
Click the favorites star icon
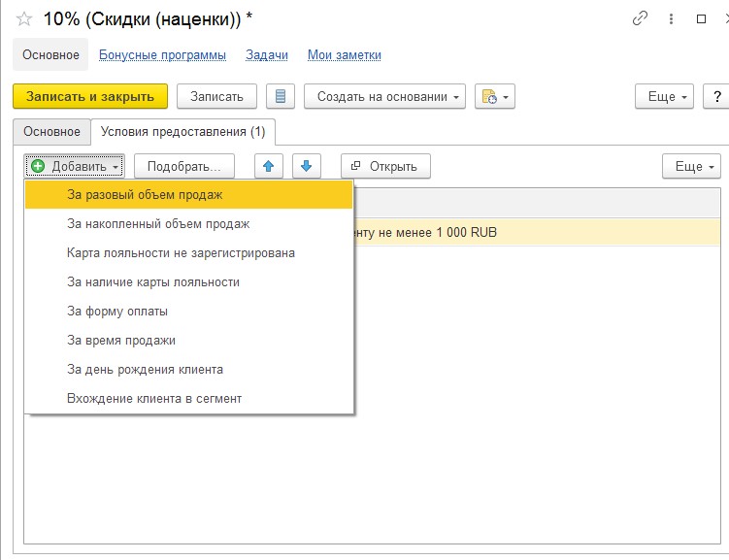[24, 18]
